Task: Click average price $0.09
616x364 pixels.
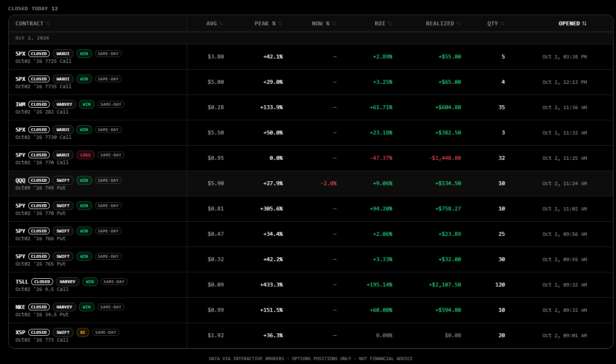Action: click(216, 285)
